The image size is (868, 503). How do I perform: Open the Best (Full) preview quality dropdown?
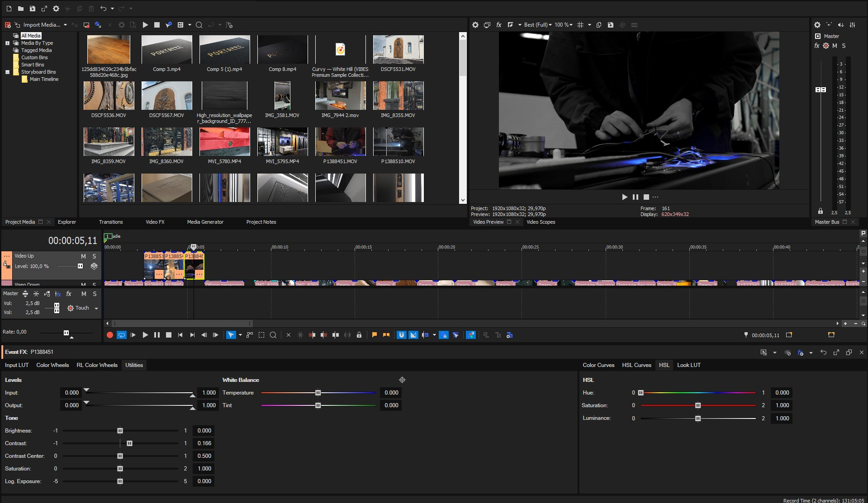coord(537,25)
